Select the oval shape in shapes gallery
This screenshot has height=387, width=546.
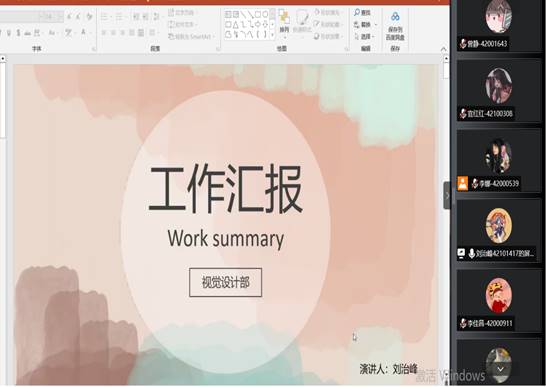click(x=265, y=14)
